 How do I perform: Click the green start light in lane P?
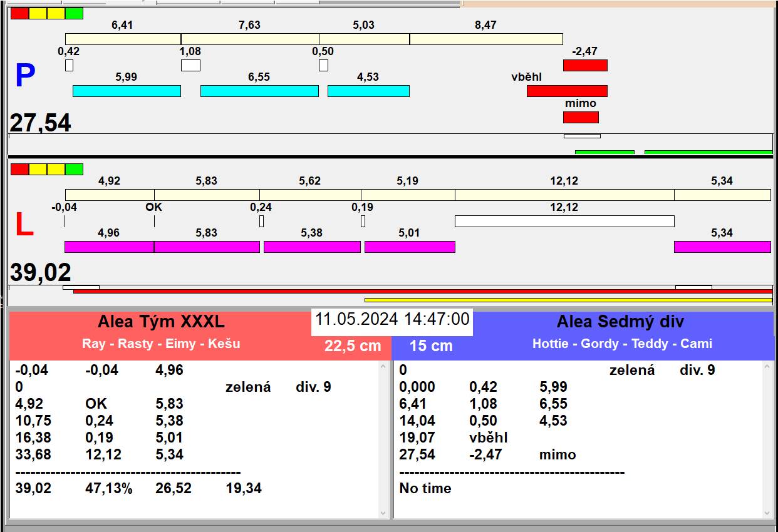[74, 13]
